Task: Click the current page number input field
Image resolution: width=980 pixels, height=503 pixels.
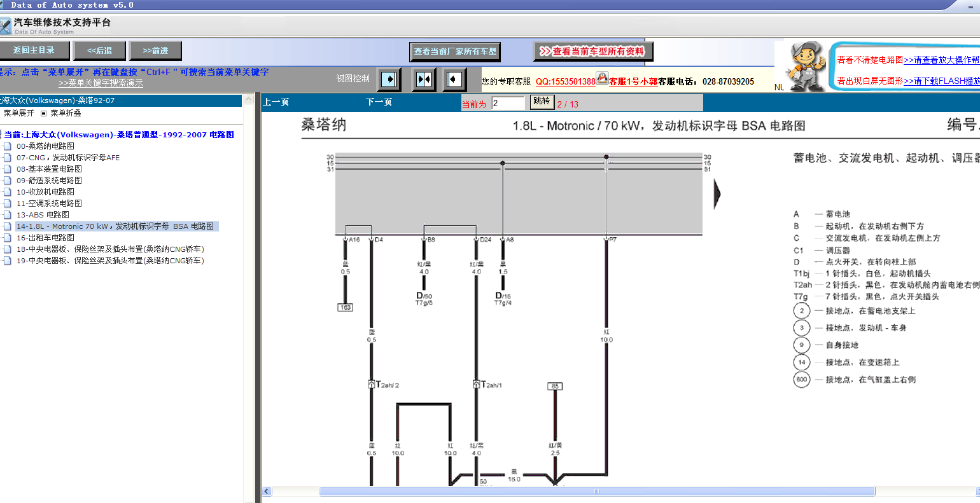Action: 508,103
